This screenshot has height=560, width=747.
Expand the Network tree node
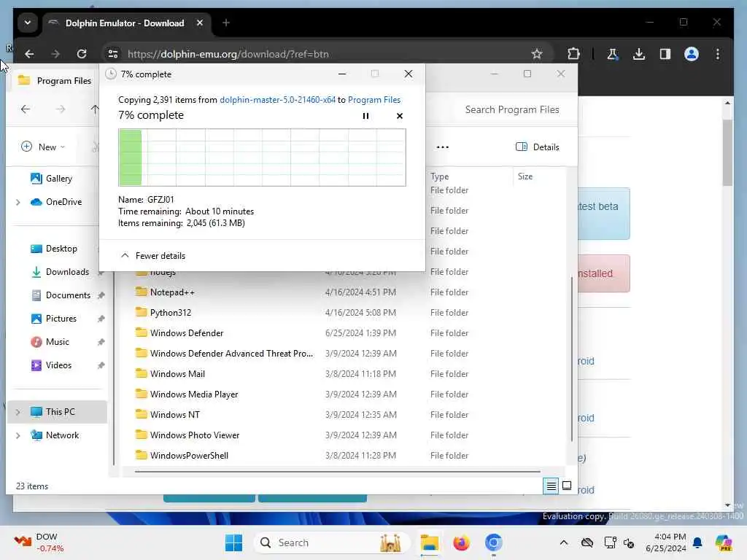18,435
